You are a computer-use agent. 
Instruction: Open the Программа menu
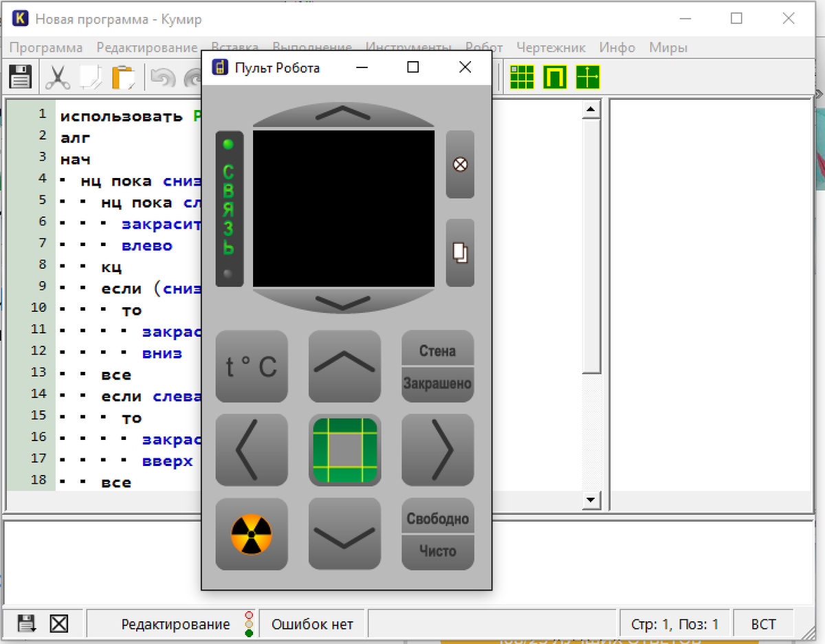tap(46, 47)
